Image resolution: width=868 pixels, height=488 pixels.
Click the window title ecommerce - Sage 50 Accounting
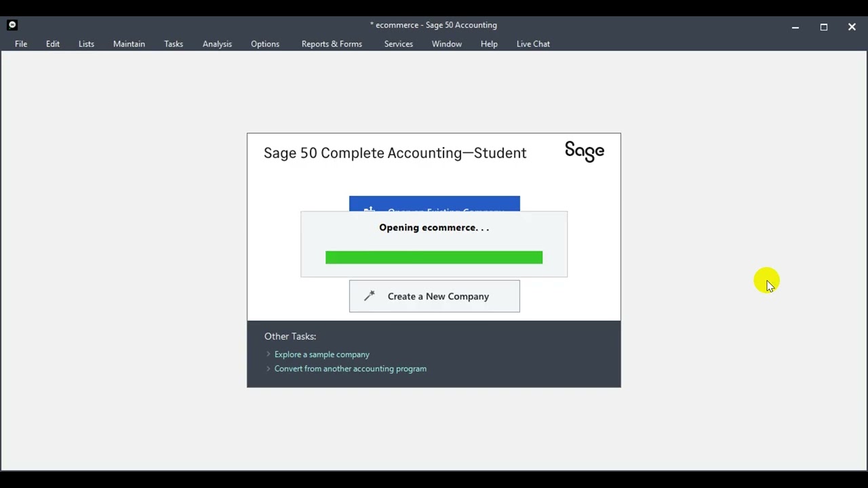point(434,25)
